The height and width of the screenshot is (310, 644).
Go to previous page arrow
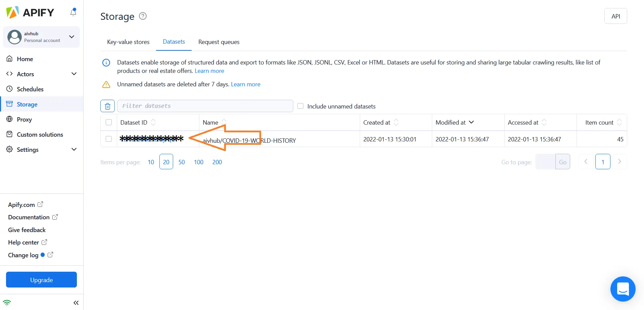coord(586,162)
